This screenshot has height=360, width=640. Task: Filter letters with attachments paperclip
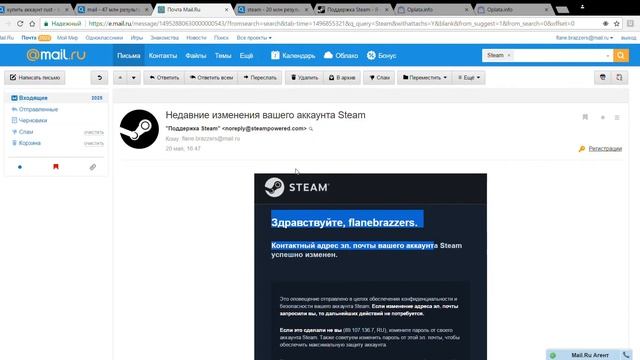coord(93,167)
